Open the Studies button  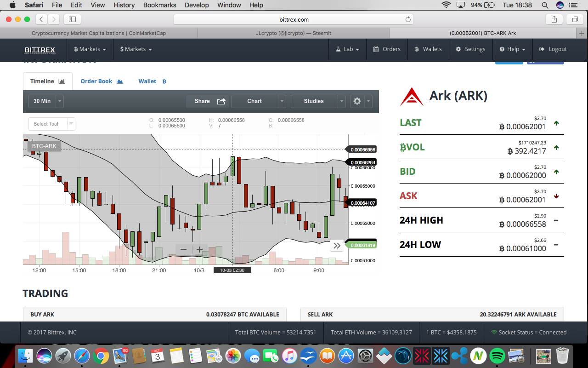tap(314, 101)
